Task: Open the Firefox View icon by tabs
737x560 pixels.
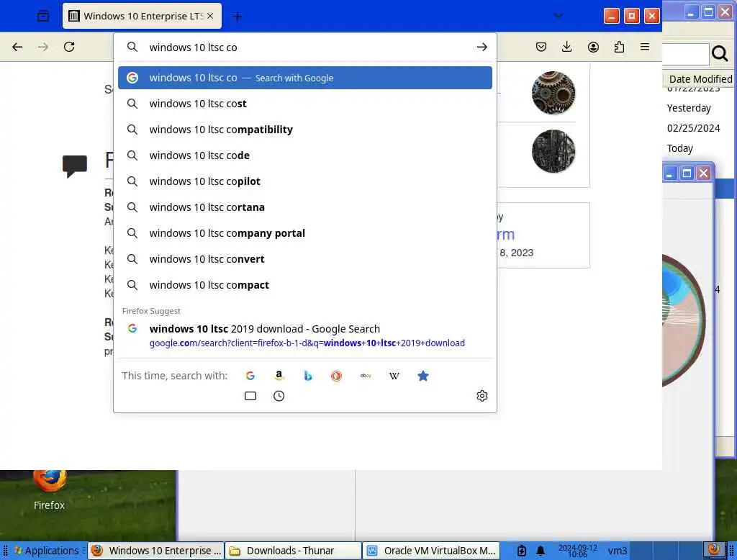Action: coord(42,16)
